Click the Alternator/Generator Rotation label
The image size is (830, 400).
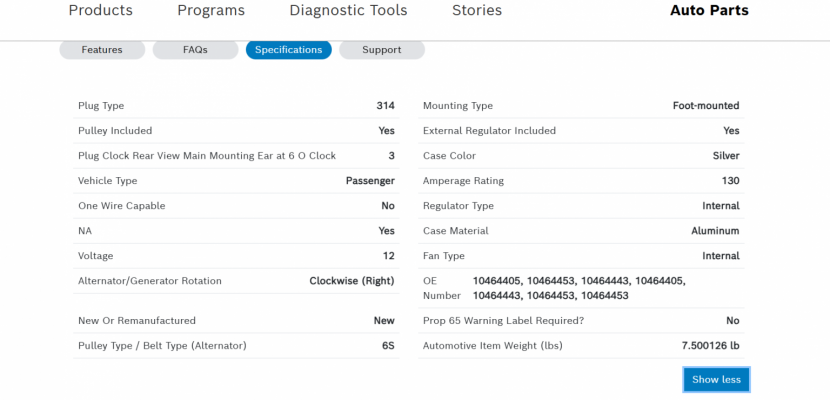[x=150, y=281]
